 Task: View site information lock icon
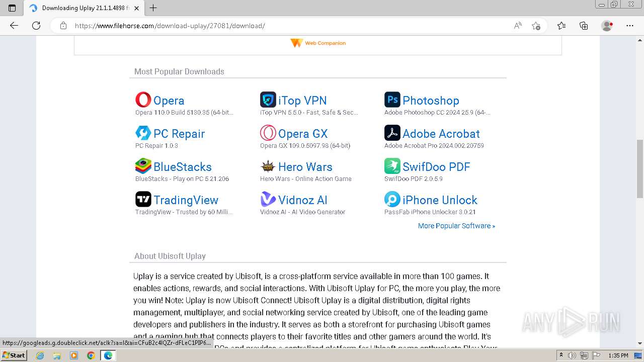pyautogui.click(x=63, y=26)
